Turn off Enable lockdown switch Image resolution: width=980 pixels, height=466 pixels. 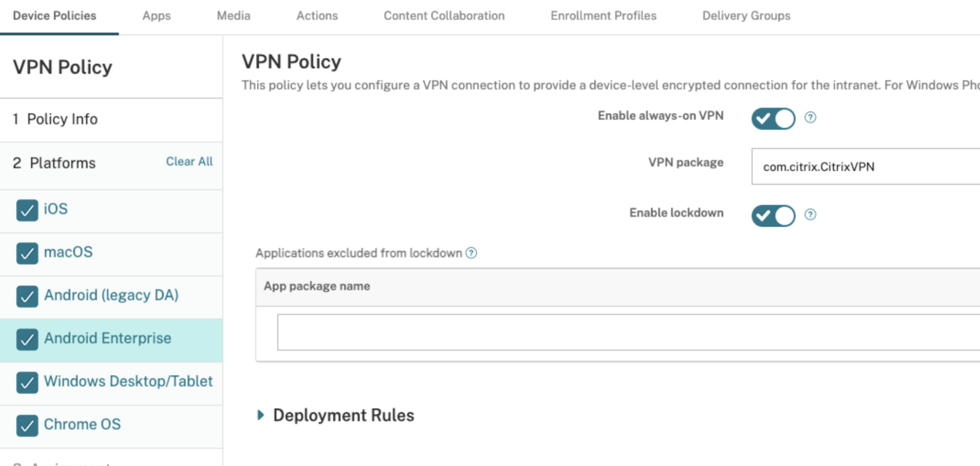773,216
